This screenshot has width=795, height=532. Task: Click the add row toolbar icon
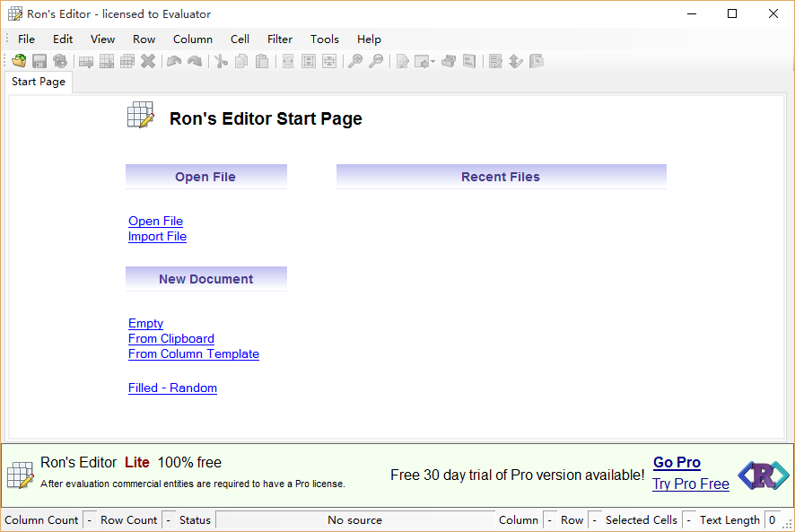pos(107,61)
